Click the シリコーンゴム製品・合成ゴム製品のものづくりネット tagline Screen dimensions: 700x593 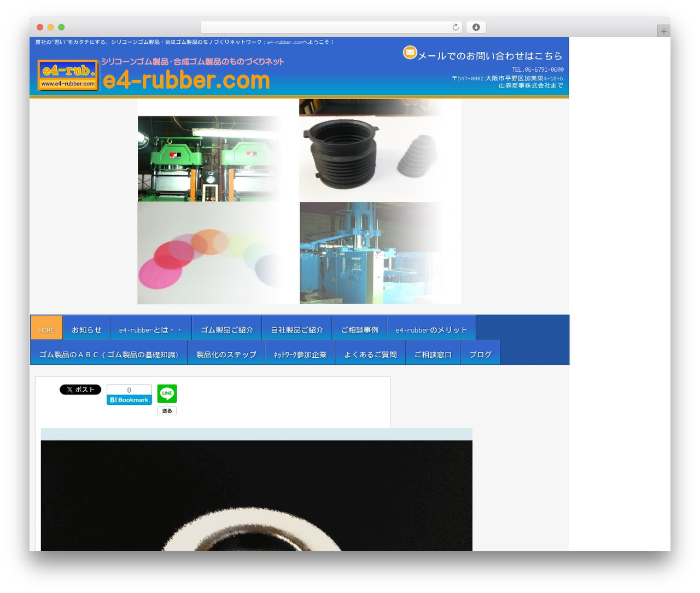(192, 62)
